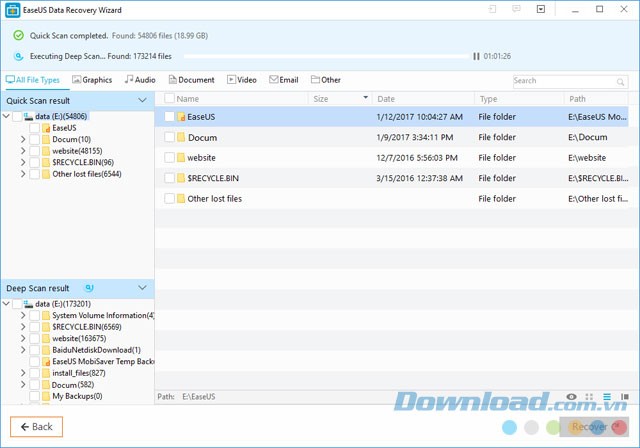Image resolution: width=640 pixels, height=448 pixels.
Task: Tick the select-all checkbox in Name header
Action: click(x=169, y=98)
